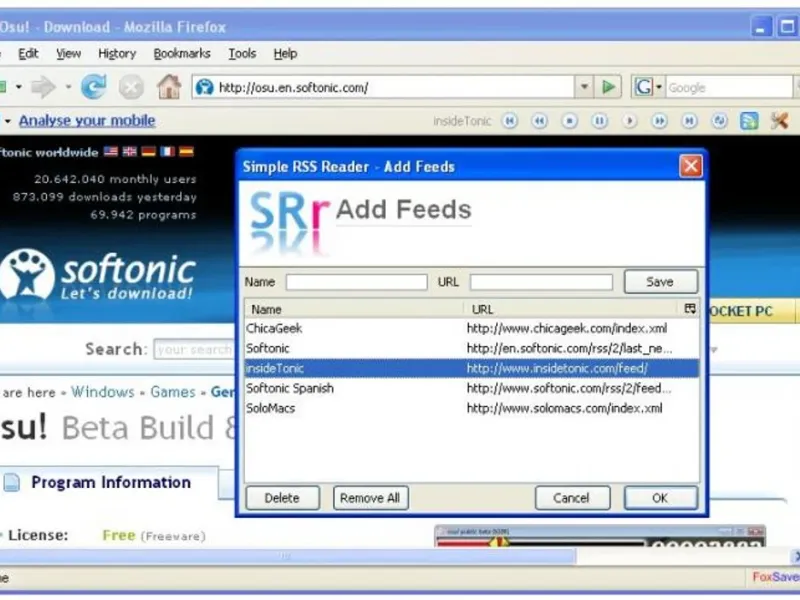This screenshot has width=800, height=600.
Task: Select the Softonic feed row
Action: coord(471,348)
